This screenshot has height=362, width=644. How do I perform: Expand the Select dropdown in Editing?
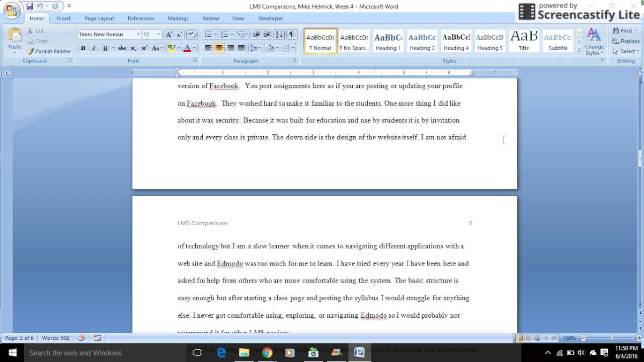(x=626, y=51)
